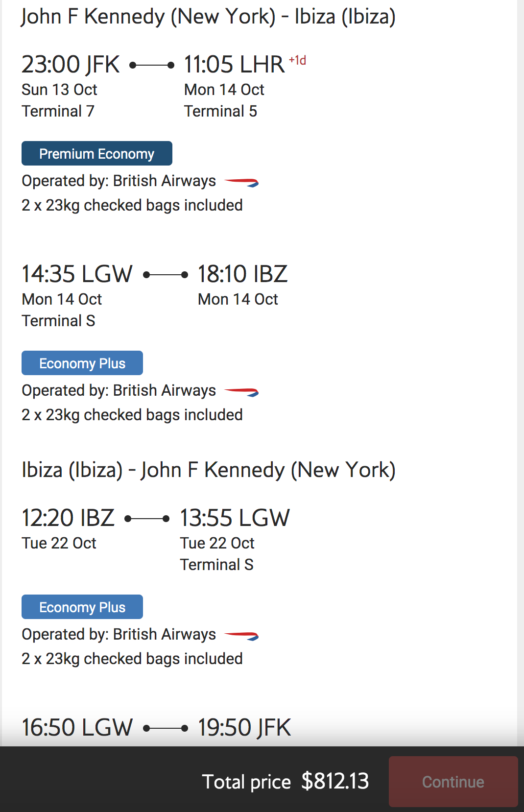
Task: Select the Premium Economy badge
Action: click(x=97, y=153)
